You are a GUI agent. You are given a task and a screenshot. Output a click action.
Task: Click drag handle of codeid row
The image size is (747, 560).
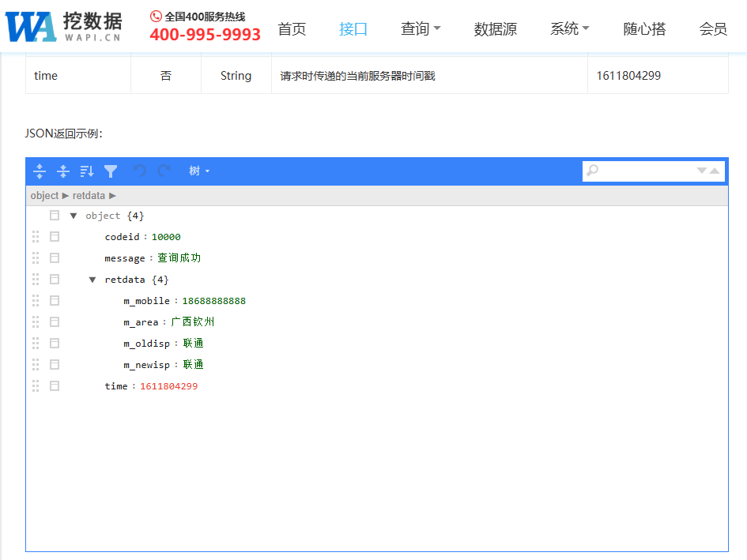(x=36, y=237)
